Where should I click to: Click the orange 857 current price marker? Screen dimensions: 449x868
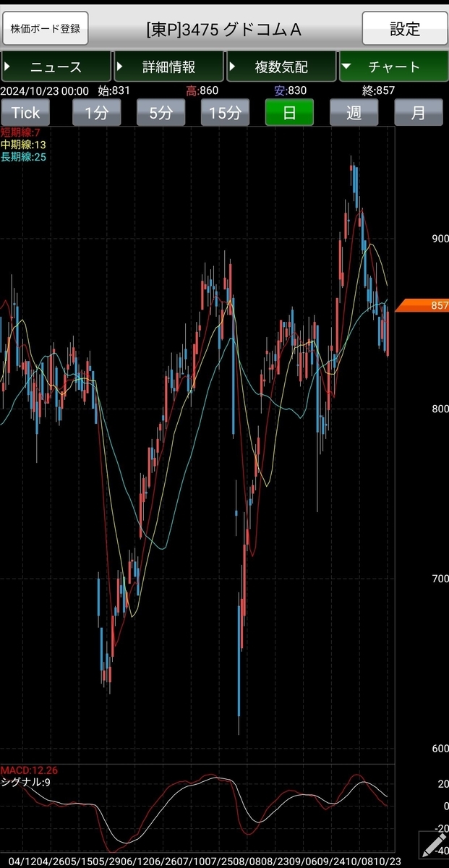coord(424,306)
